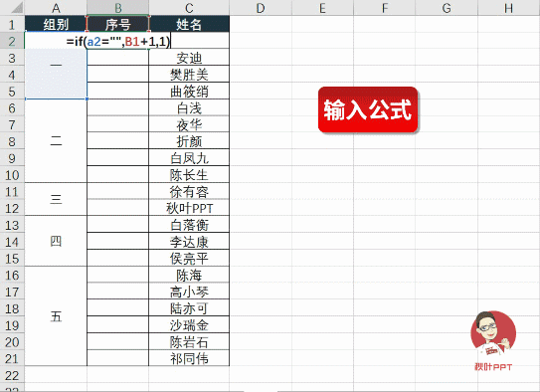Select column A header
540x392 pixels.
coord(56,7)
